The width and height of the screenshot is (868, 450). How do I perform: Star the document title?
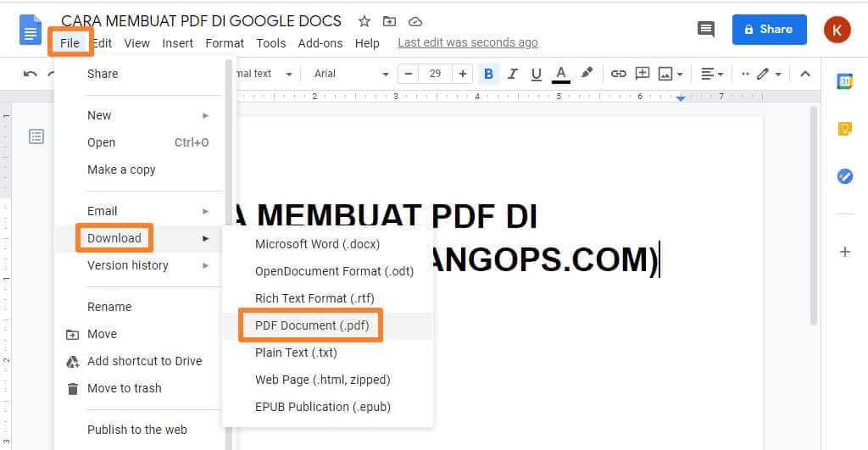coord(364,21)
